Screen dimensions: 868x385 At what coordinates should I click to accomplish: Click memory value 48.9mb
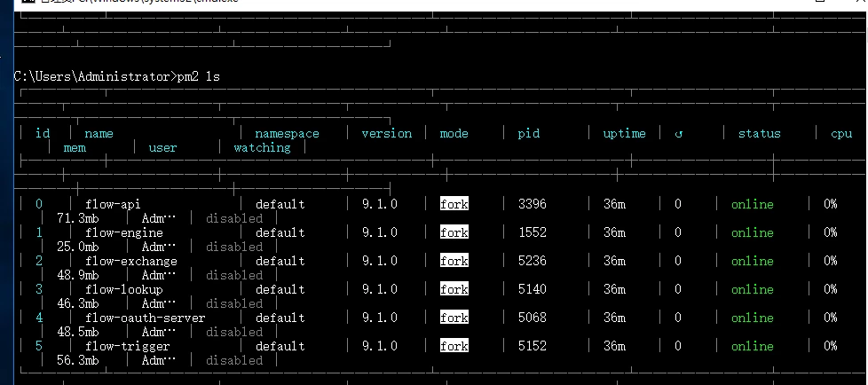(x=78, y=275)
